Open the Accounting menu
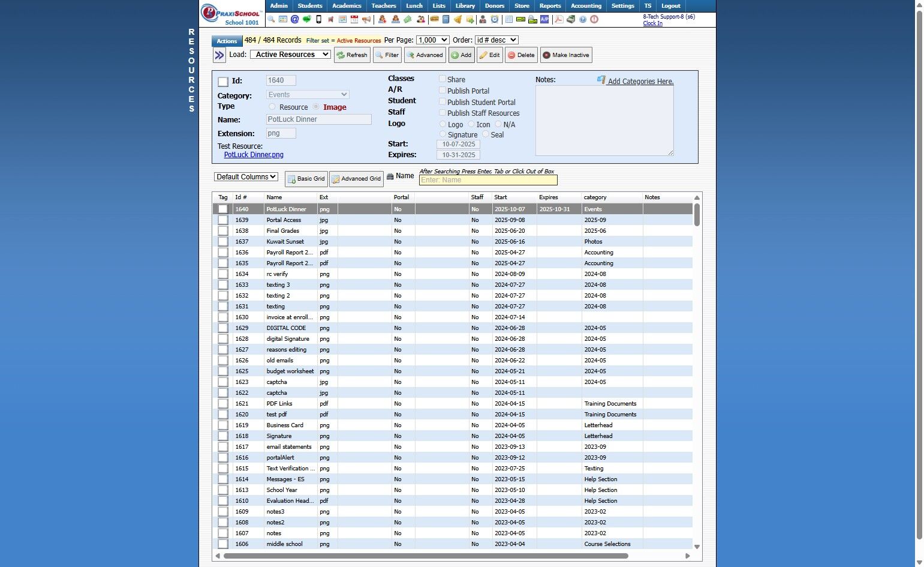This screenshot has height=567, width=924. pos(585,6)
